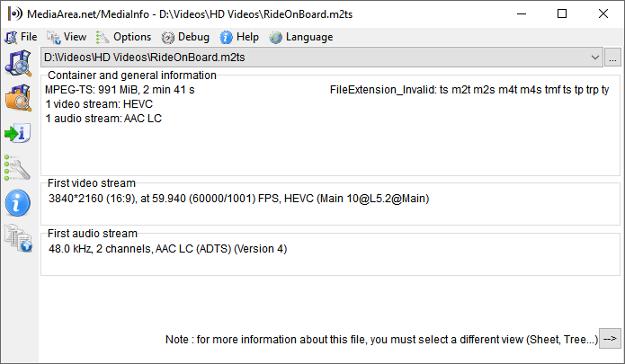This screenshot has width=625, height=364.
Task: Click the export green arrow info icon
Action: (18, 133)
